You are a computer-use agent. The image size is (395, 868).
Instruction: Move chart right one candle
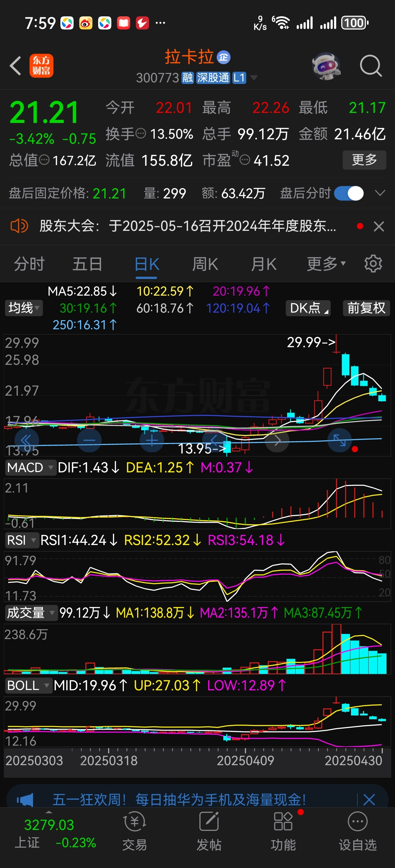[277, 440]
